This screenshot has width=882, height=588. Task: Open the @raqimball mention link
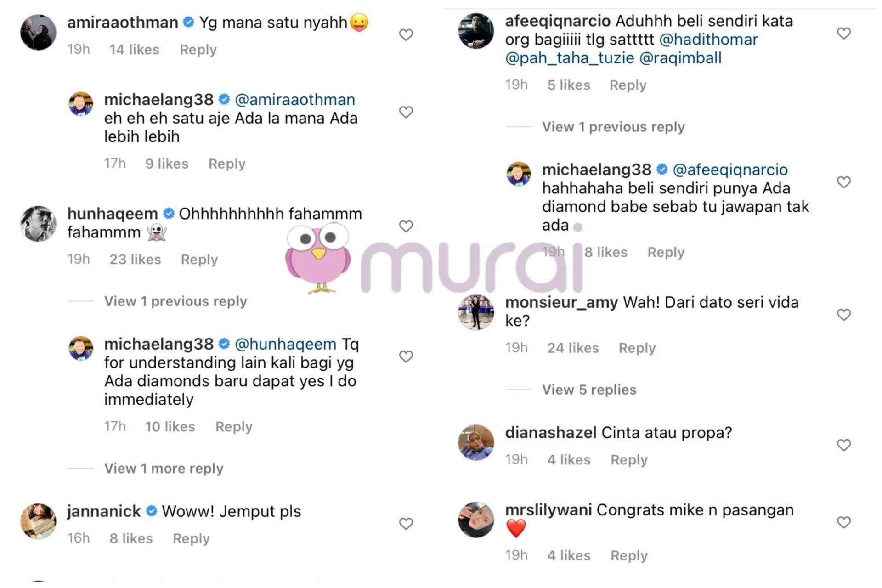pyautogui.click(x=680, y=58)
